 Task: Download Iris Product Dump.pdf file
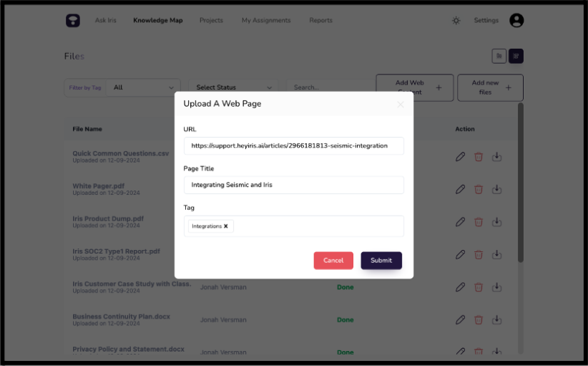497,222
